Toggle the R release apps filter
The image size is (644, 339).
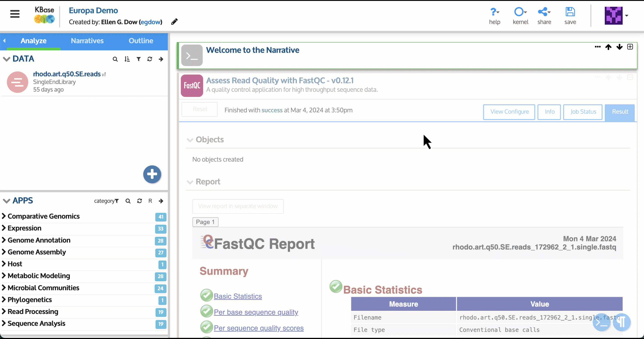click(150, 201)
